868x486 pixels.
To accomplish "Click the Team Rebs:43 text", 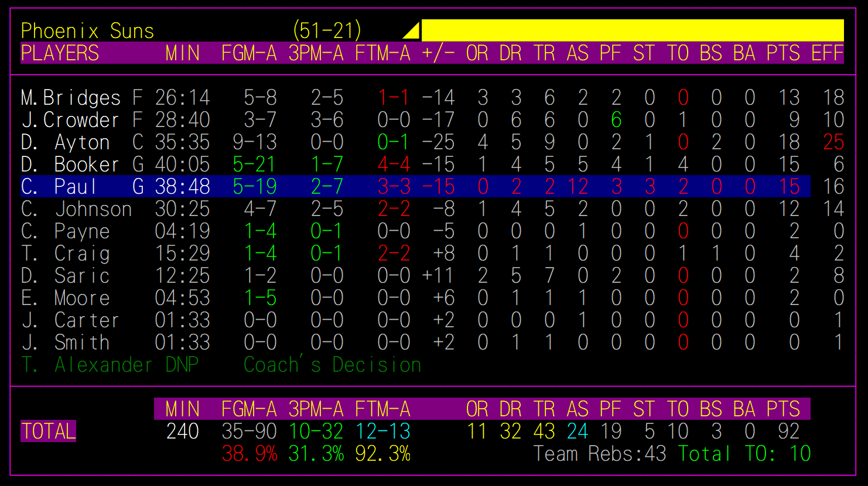I will 600,454.
